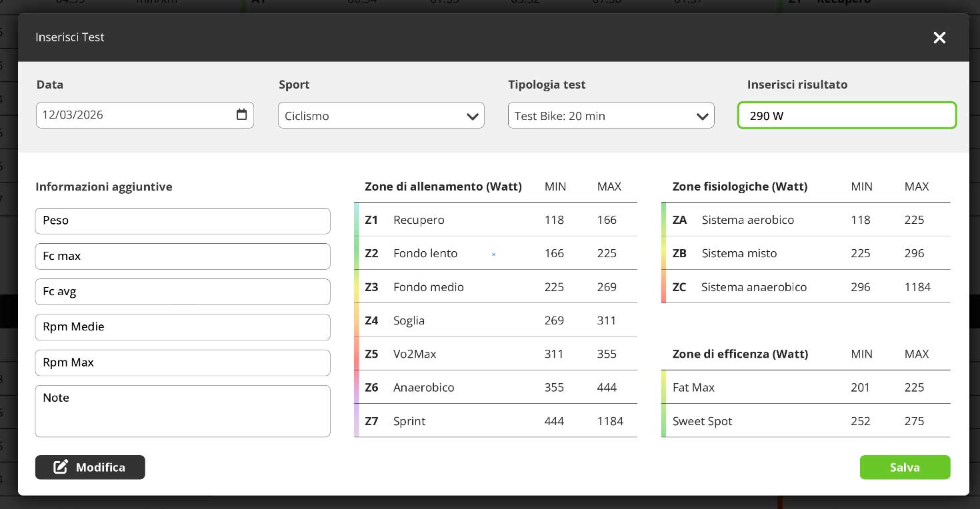Screen dimensions: 980x509
Task: Click the chevron arrow of Test Bike selector
Action: tap(702, 117)
